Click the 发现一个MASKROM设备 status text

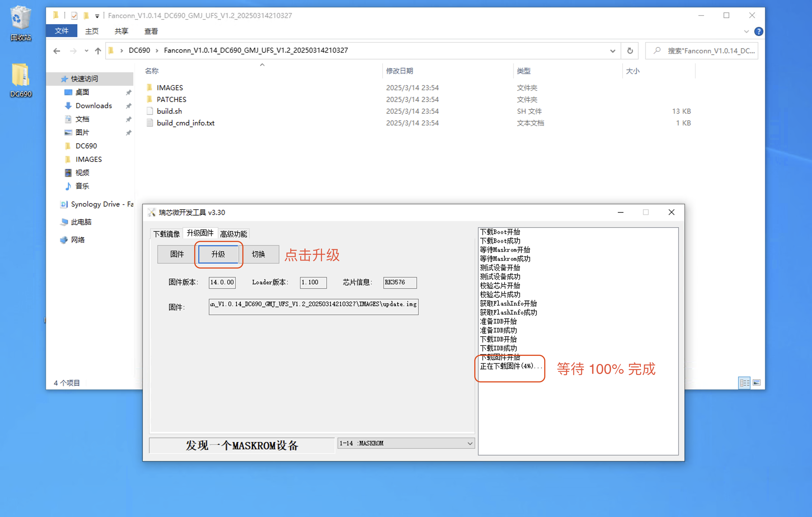pyautogui.click(x=242, y=445)
